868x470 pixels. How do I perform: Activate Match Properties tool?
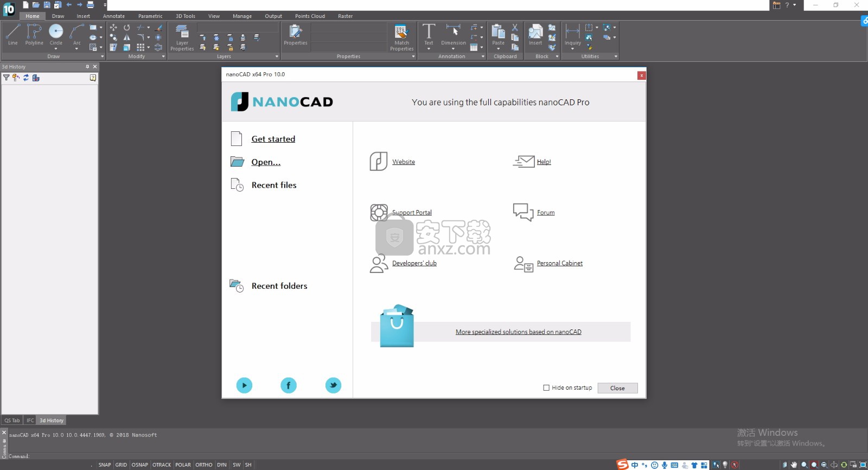point(401,37)
